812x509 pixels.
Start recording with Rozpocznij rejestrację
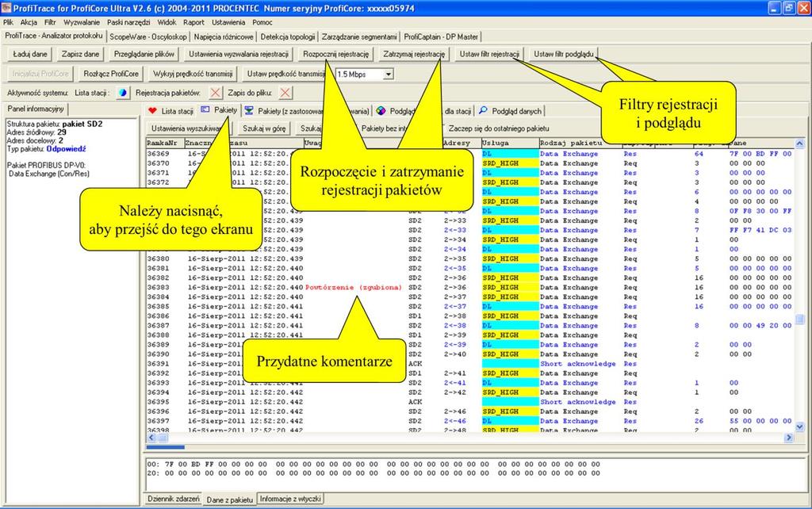(336, 54)
